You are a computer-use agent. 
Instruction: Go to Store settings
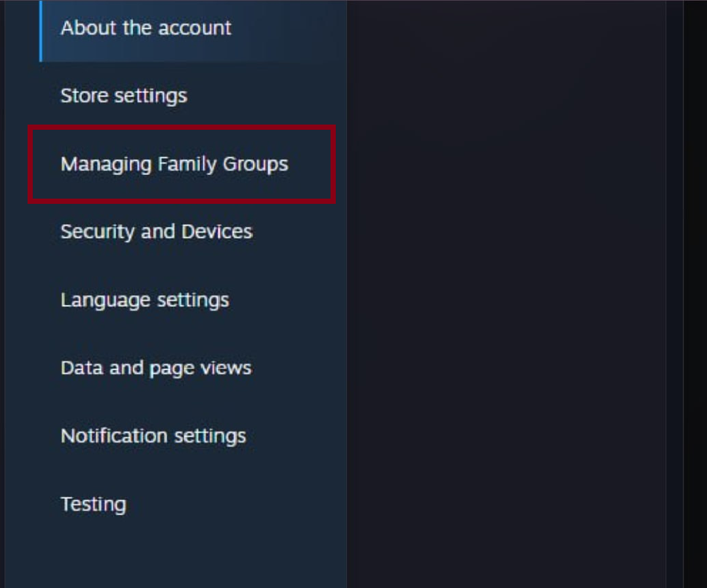pyautogui.click(x=123, y=96)
